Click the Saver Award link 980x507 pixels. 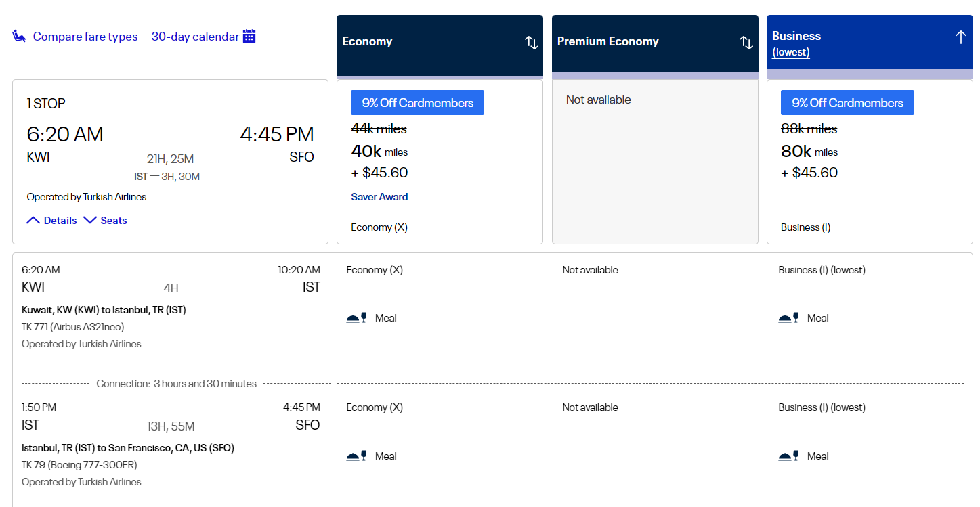tap(379, 197)
